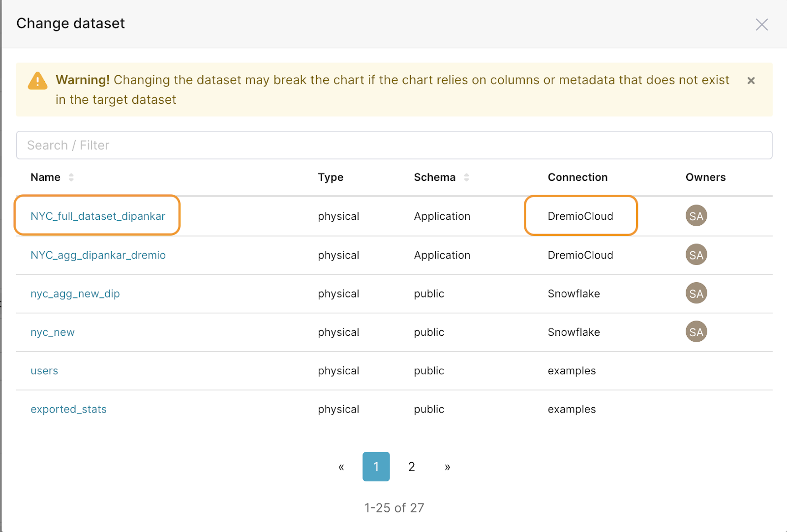This screenshot has width=787, height=532.
Task: Toggle descending sort on the Schema column
Action: [x=467, y=180]
